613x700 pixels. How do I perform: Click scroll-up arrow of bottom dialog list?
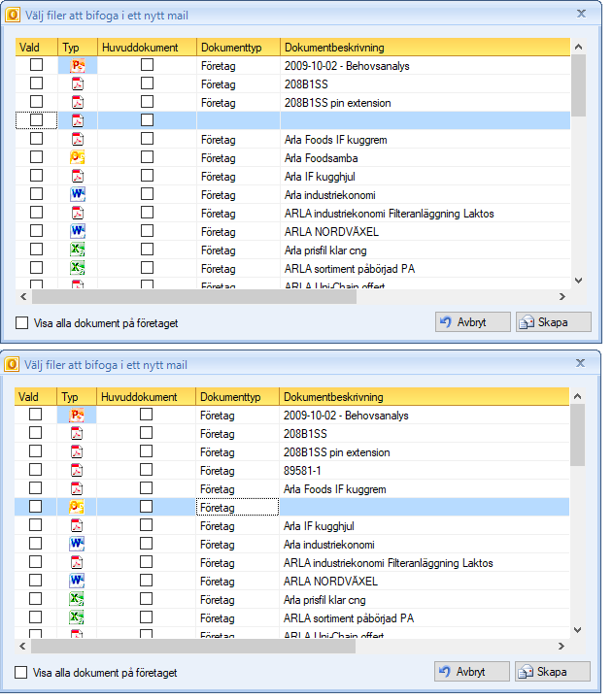578,396
